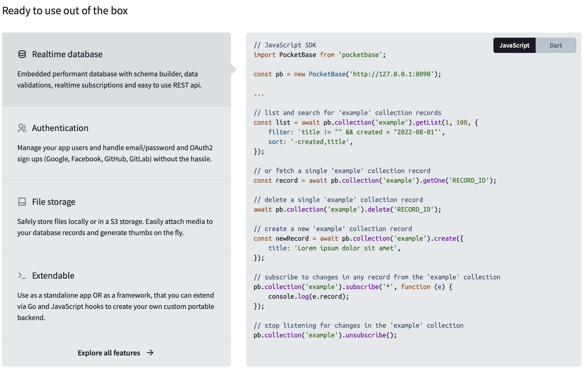This screenshot has height=373, width=588.
Task: Select the Authentication heading
Action: [60, 128]
